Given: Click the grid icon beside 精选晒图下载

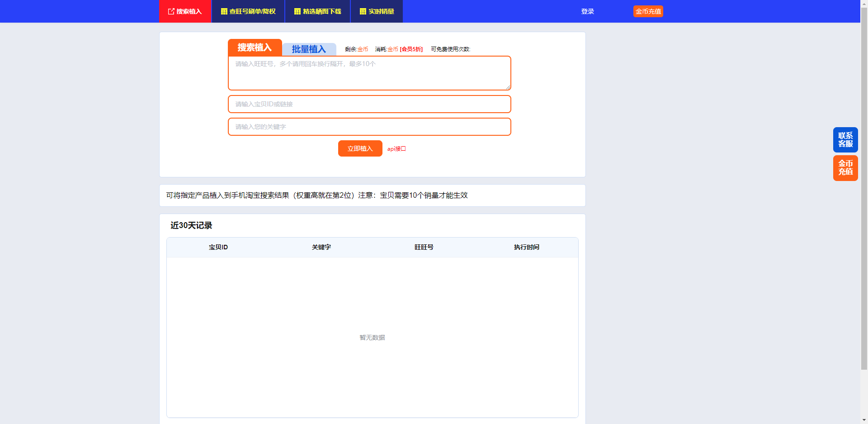Looking at the screenshot, I should pyautogui.click(x=297, y=11).
